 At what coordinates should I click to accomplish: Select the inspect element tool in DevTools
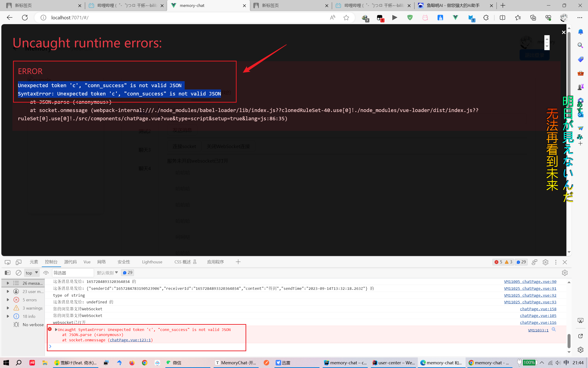point(8,262)
